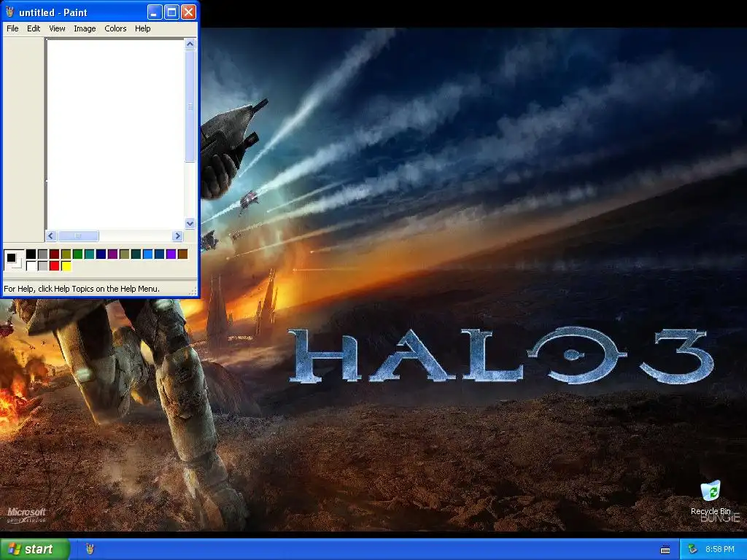Pick the black color swatch
Image resolution: width=747 pixels, height=560 pixels.
pos(31,254)
